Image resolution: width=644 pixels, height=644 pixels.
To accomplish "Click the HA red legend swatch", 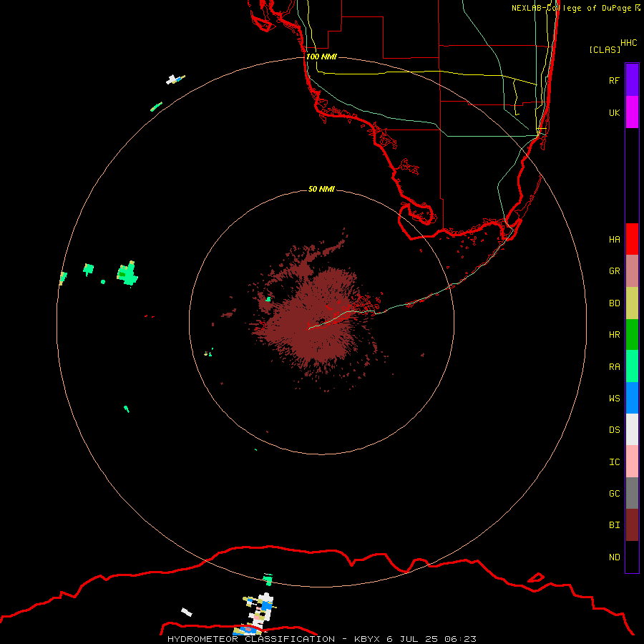I will (x=632, y=239).
